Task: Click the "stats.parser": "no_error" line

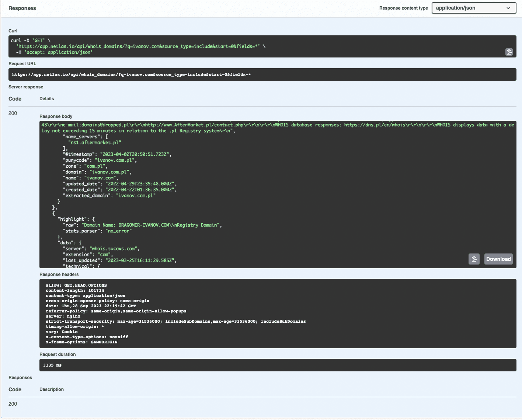Action: coord(97,231)
